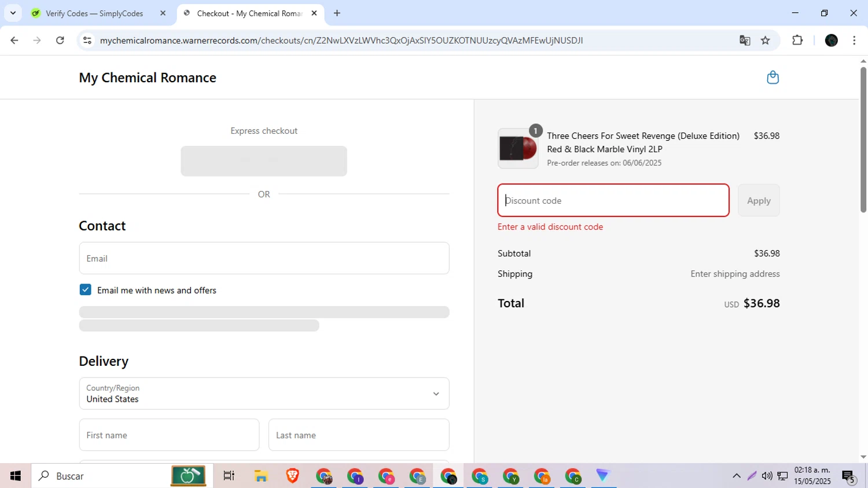
Task: Focus the First name field
Action: point(169,435)
